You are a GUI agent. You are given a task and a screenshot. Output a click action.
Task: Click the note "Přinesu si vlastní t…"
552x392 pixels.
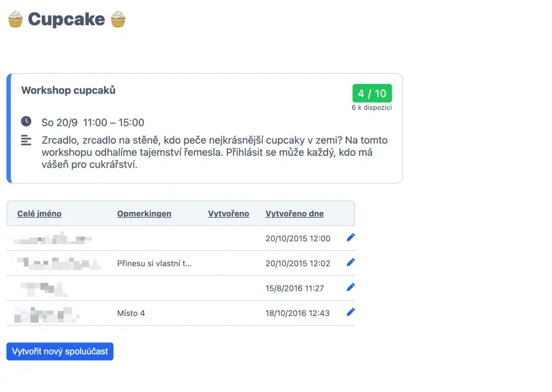pyautogui.click(x=154, y=263)
